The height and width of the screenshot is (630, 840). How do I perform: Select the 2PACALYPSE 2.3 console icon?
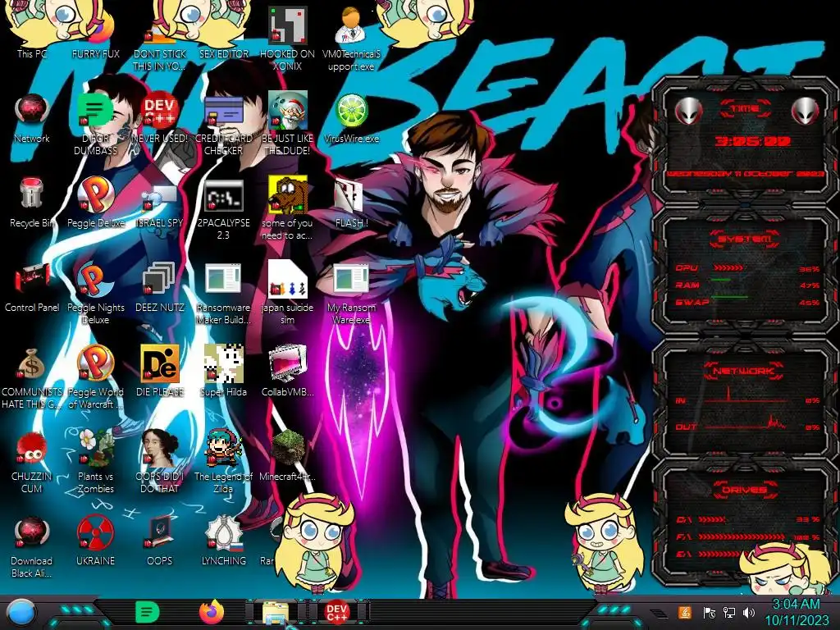[x=223, y=208]
